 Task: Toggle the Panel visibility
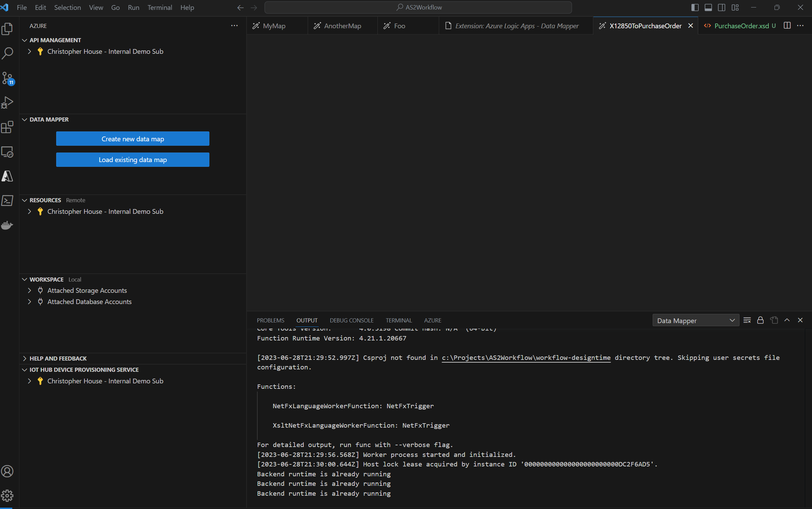tap(708, 7)
